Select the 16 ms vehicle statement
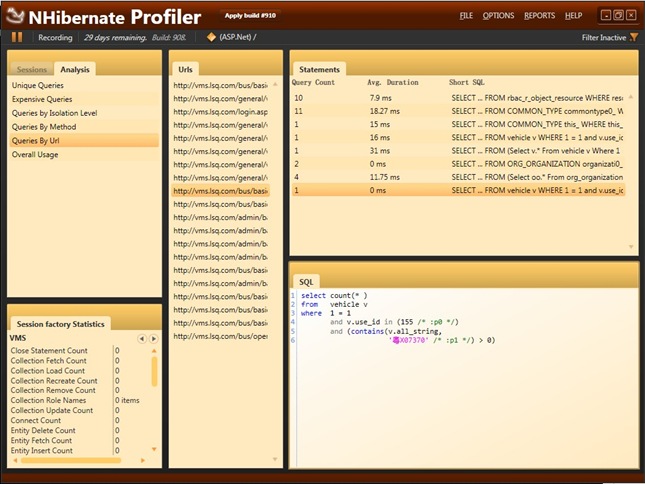Screen dimensions: 645x484 [x=458, y=137]
